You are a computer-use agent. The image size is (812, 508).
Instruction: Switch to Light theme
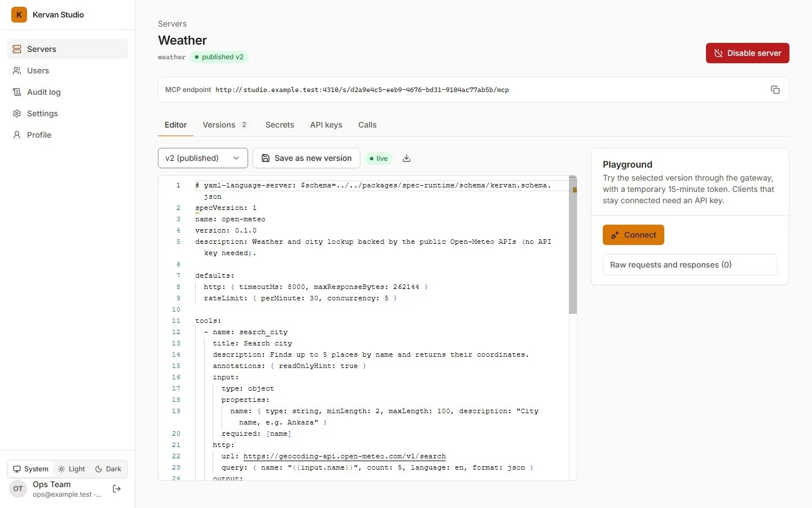(72, 469)
